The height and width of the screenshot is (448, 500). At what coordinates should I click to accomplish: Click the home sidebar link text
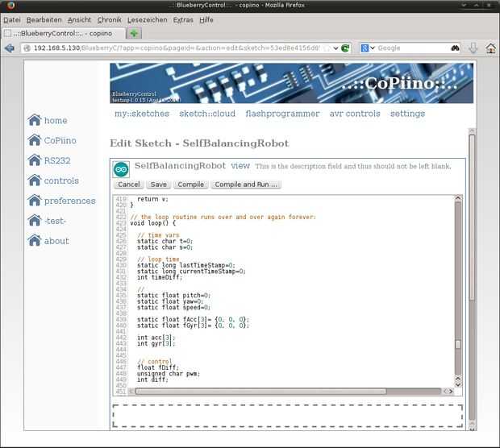coord(56,120)
